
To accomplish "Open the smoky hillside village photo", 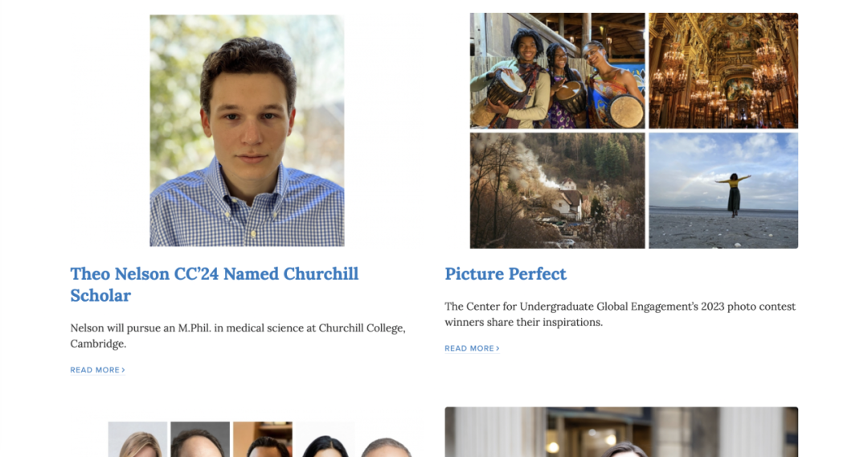I will click(x=557, y=191).
